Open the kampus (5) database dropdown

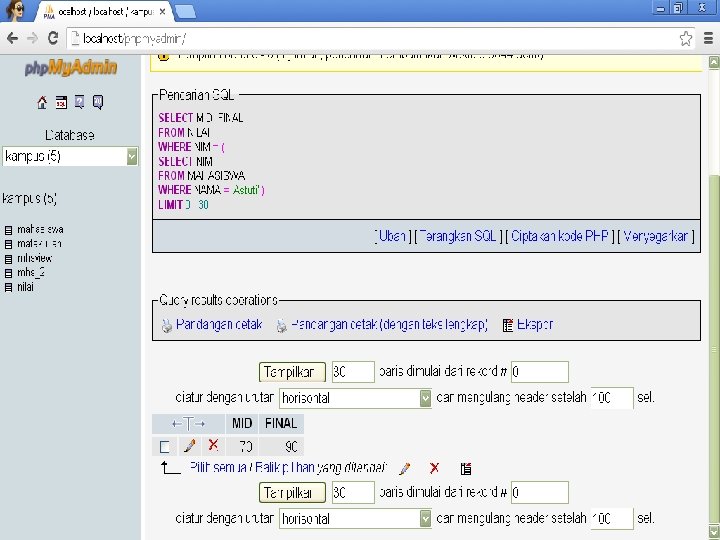[x=70, y=157]
